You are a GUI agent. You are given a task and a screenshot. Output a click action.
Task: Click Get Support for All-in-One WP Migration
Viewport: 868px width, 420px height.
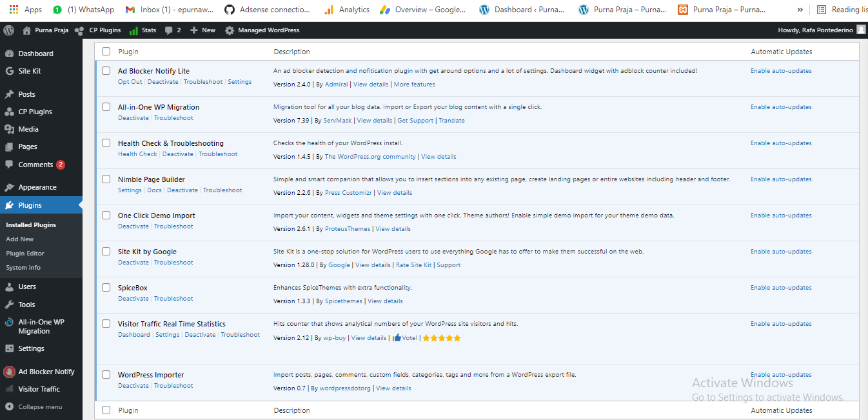(415, 121)
